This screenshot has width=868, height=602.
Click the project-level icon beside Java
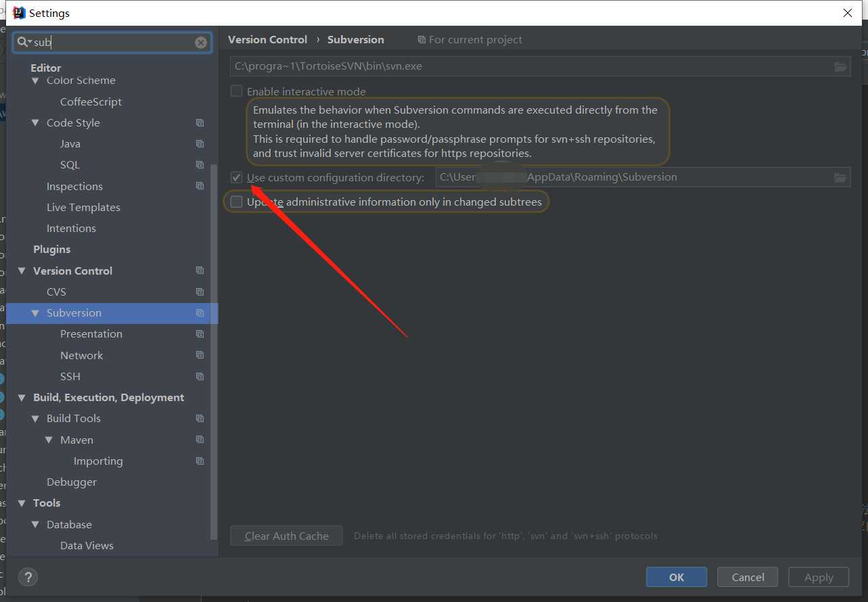pos(200,144)
